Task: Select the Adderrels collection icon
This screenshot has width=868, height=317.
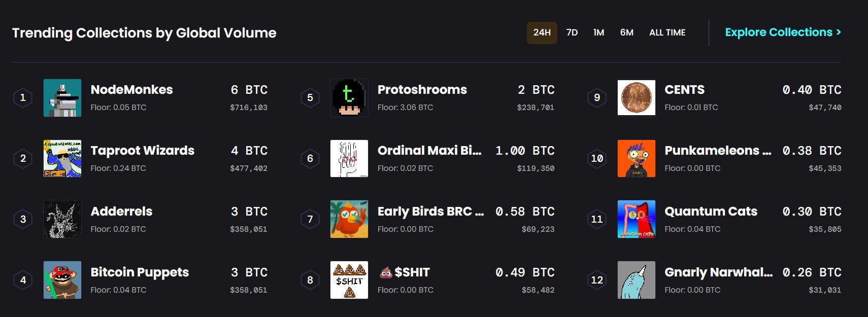Action: tap(62, 219)
